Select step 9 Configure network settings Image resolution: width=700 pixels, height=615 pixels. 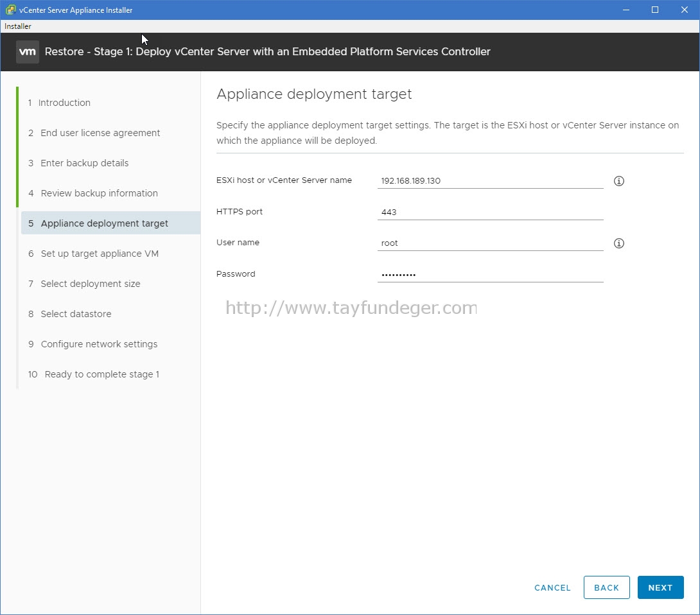[x=93, y=344]
